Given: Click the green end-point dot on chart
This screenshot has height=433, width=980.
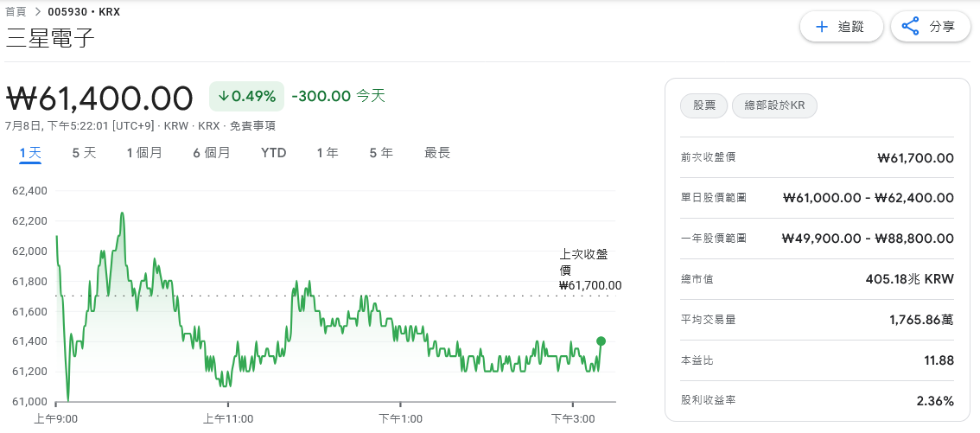Looking at the screenshot, I should click(x=601, y=341).
